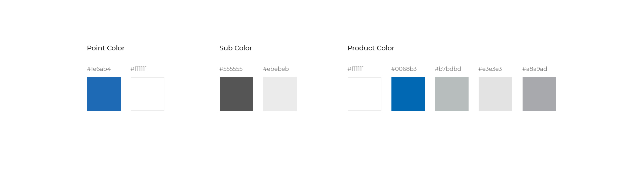Click the Point Color heading
The width and height of the screenshot is (644, 188).
(106, 48)
